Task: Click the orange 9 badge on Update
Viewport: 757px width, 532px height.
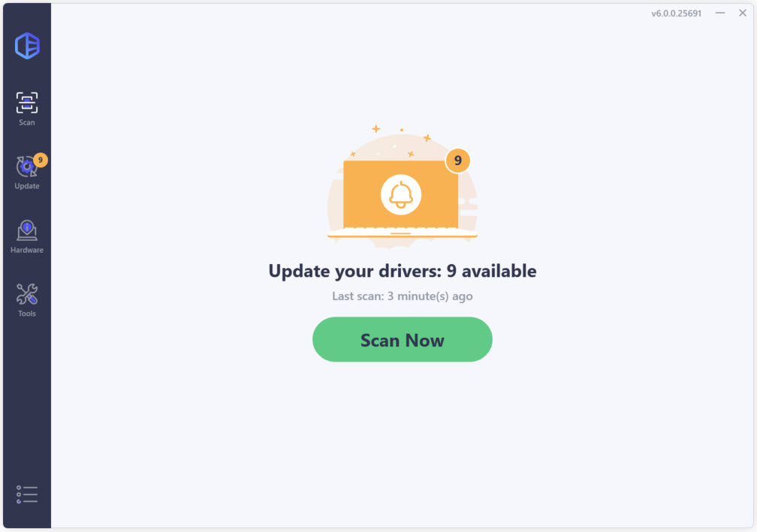Action: pyautogui.click(x=41, y=160)
